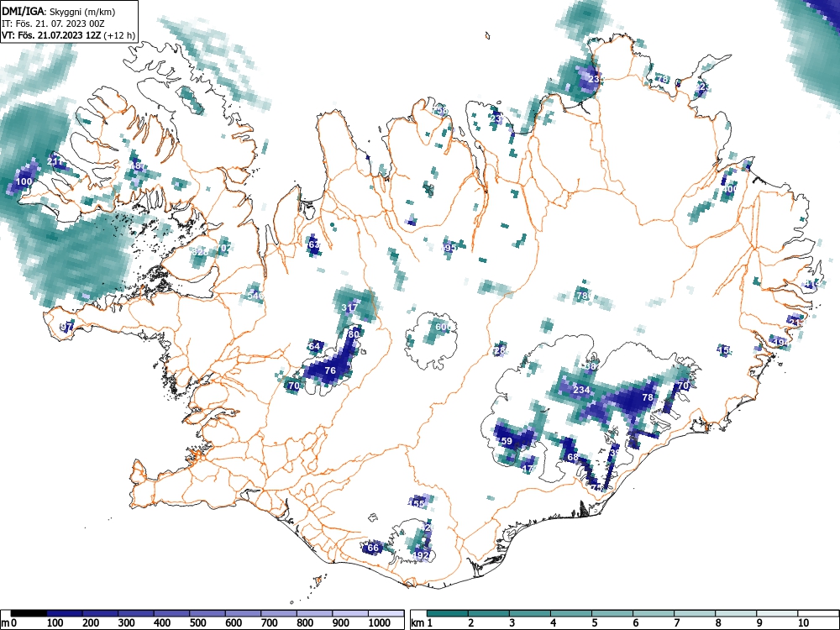
Task: Click the '80' visibility value on the map
Action: point(354,334)
